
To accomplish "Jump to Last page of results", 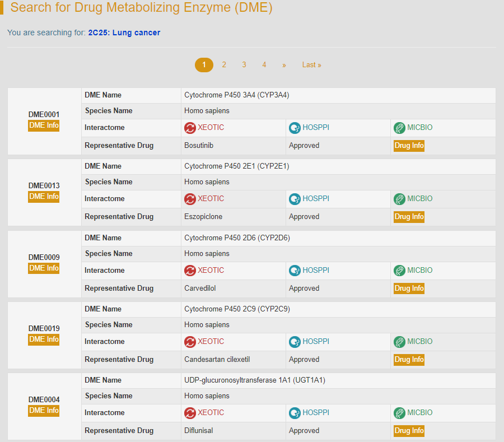I will click(311, 65).
